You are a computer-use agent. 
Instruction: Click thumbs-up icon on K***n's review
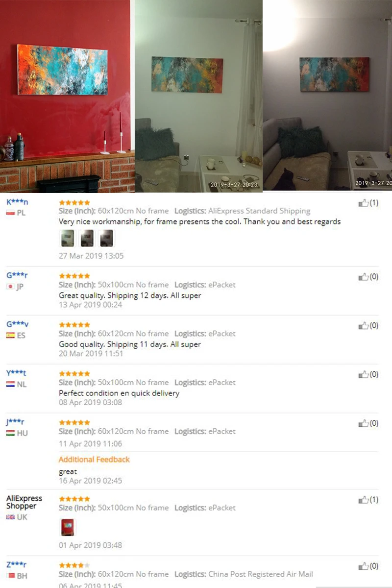(363, 203)
